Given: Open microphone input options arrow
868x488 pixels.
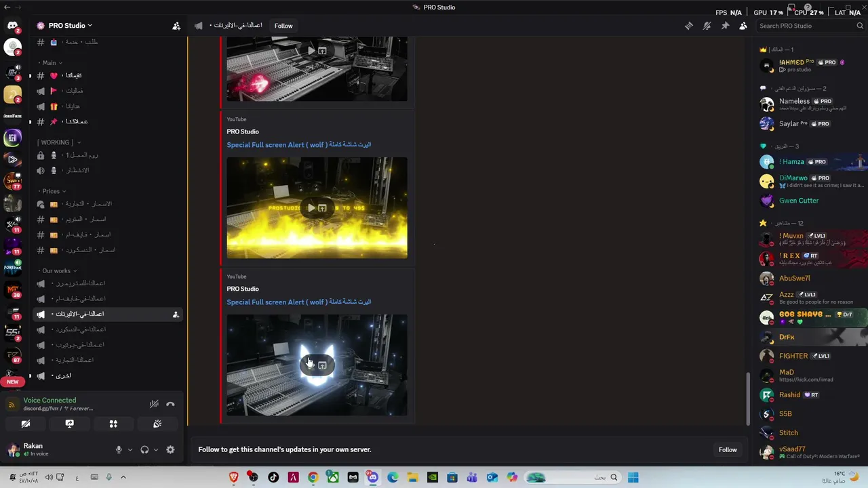Looking at the screenshot, I should [x=130, y=449].
